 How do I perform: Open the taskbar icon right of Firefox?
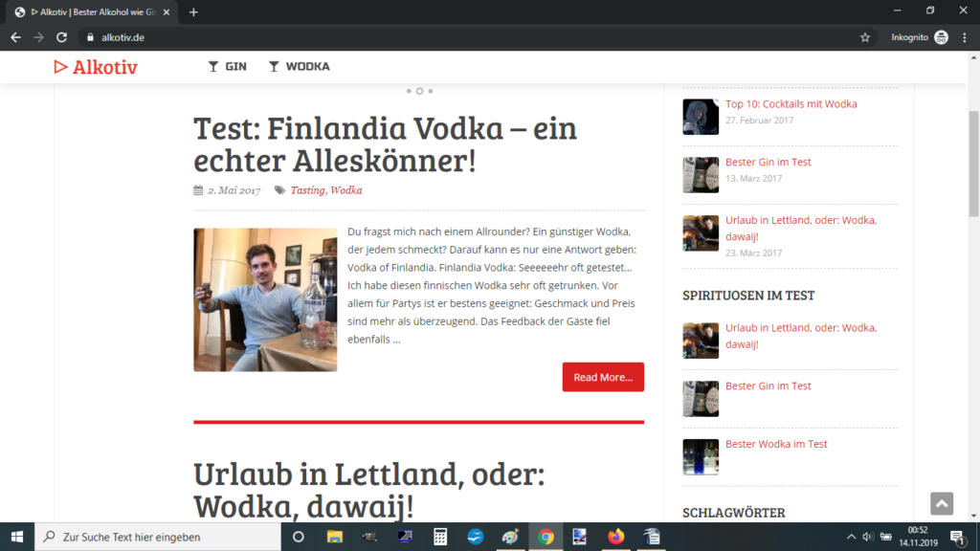click(651, 537)
